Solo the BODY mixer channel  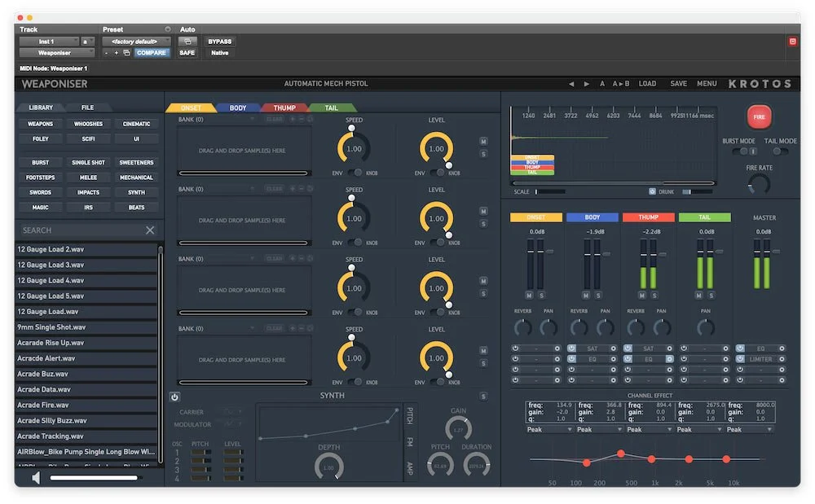point(598,296)
